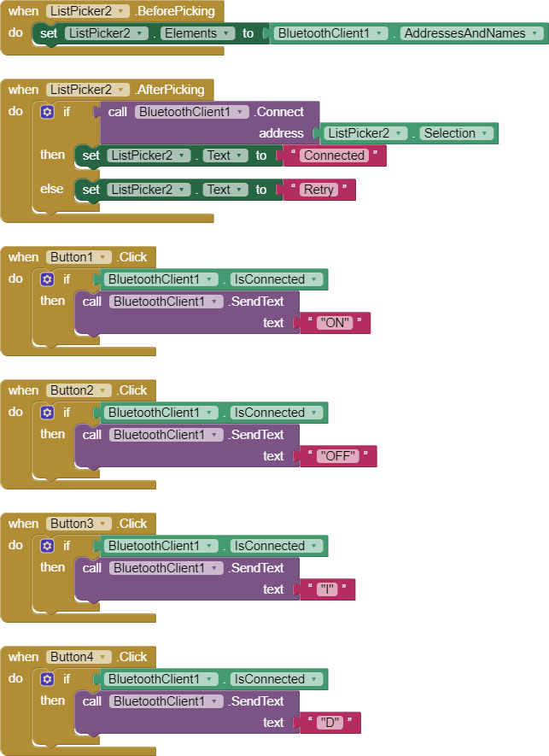Open Text property dropdown in the else branch
549x756 pixels.
[x=225, y=190]
